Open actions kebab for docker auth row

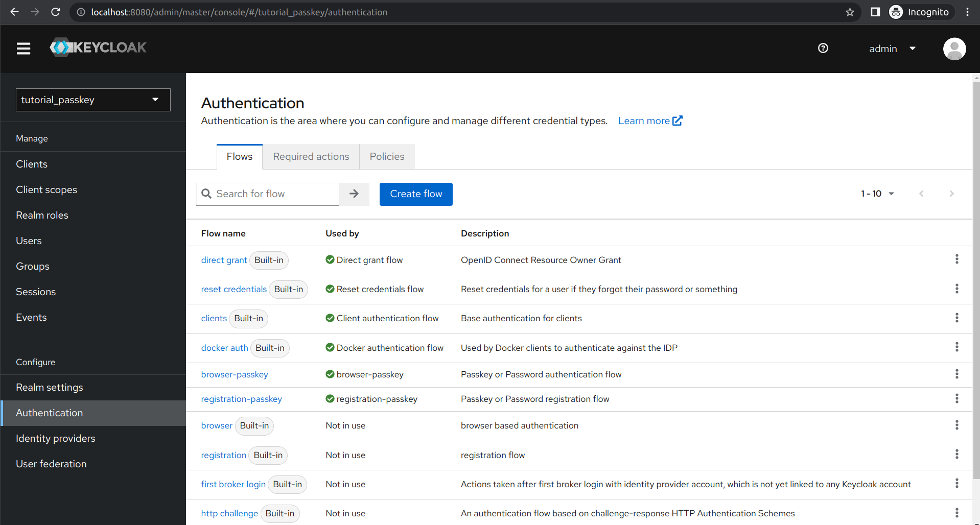[x=956, y=347]
